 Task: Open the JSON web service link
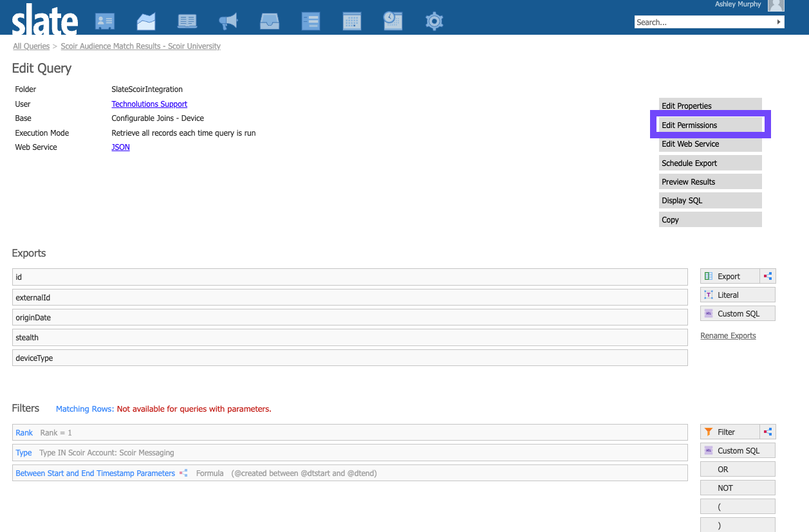coord(120,147)
